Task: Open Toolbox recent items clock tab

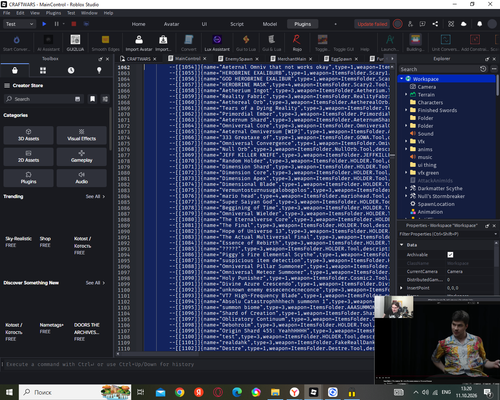Action: tap(71, 70)
